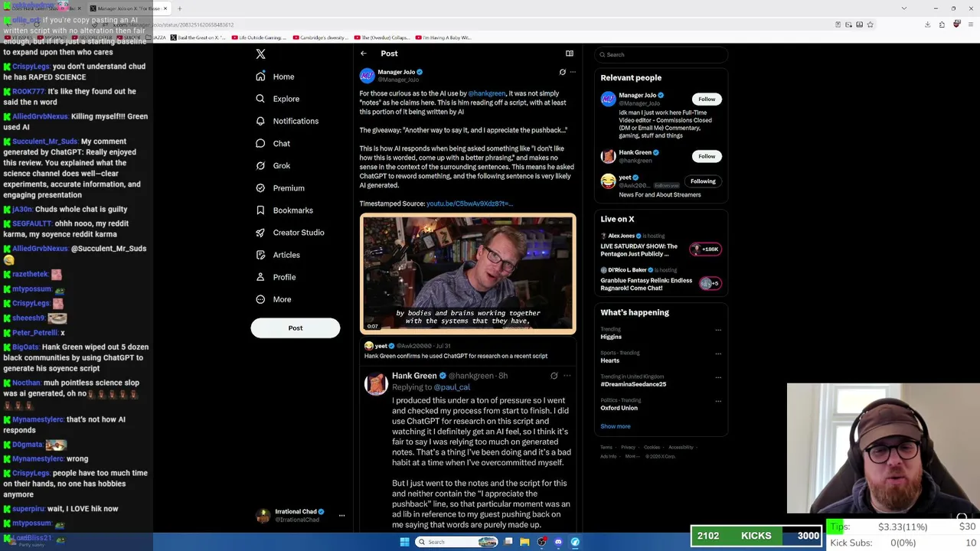The image size is (980, 551).
Task: Switch to the Manager JoJo on X tab
Action: (128, 8)
